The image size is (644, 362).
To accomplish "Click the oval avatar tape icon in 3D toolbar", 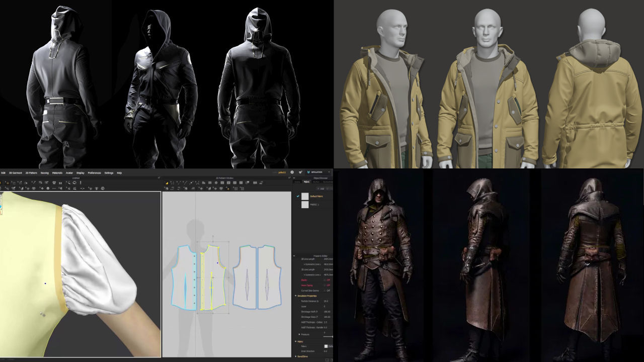I will (74, 183).
